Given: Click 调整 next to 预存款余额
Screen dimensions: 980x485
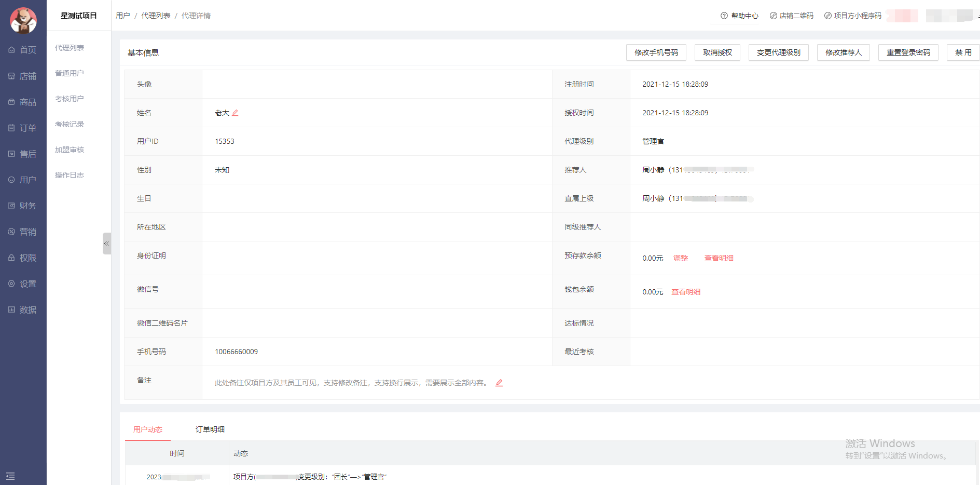Looking at the screenshot, I should tap(681, 258).
